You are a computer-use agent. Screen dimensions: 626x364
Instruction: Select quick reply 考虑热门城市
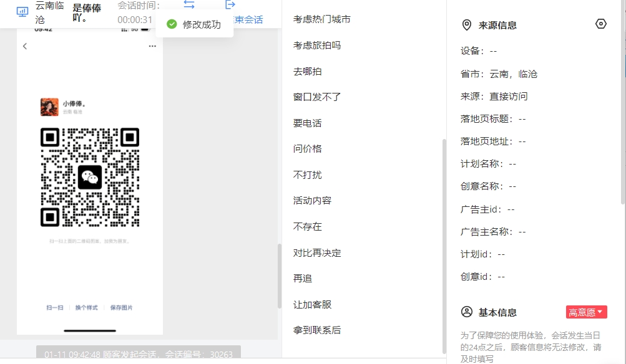pyautogui.click(x=322, y=19)
